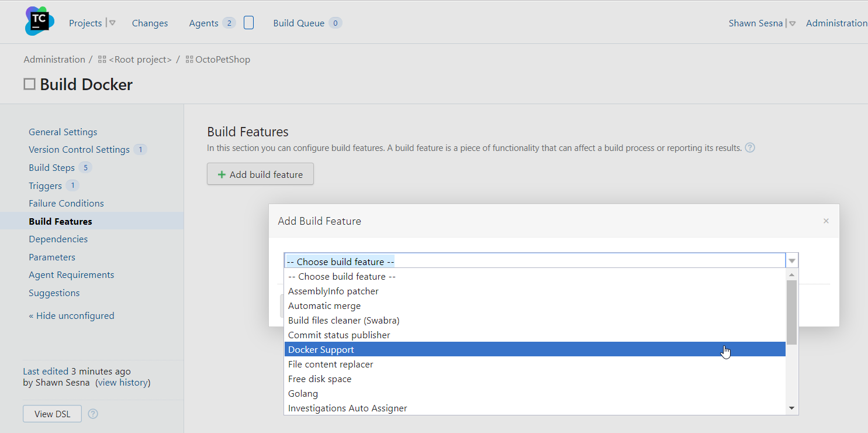Click the agents pool icon beside Agents
Image resolution: width=868 pixels, height=433 pixels.
[x=248, y=23]
